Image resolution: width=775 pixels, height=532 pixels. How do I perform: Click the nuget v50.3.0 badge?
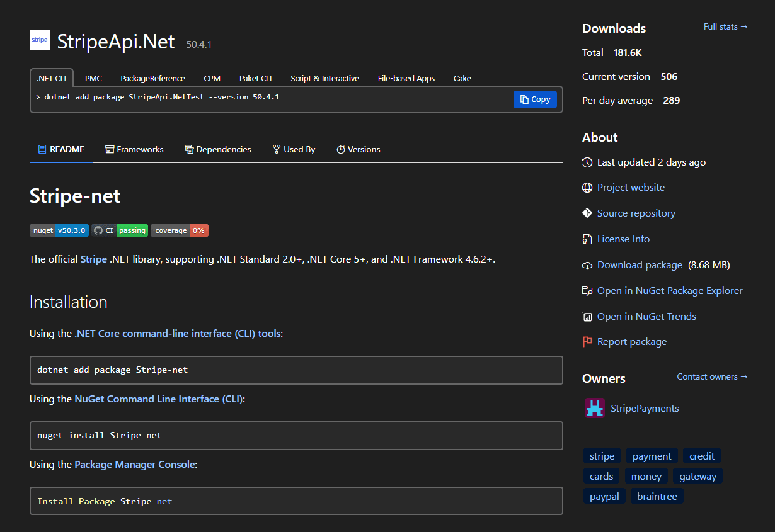click(59, 230)
